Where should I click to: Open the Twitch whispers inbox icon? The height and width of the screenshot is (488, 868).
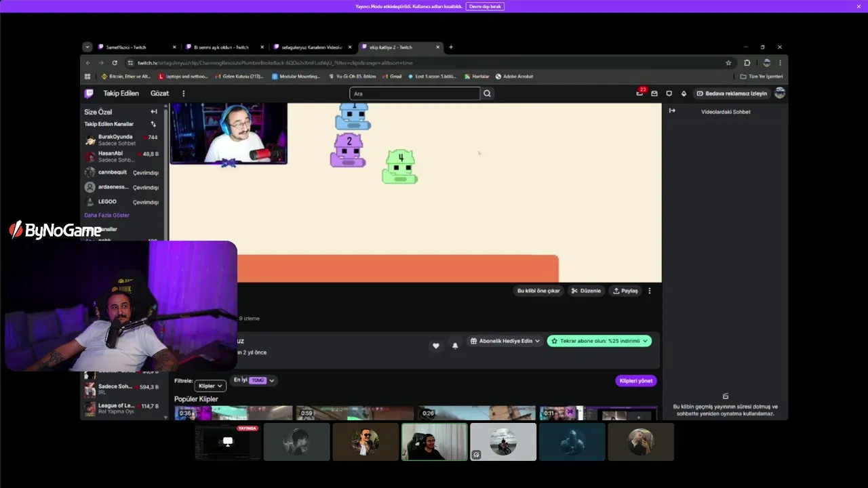tap(654, 94)
